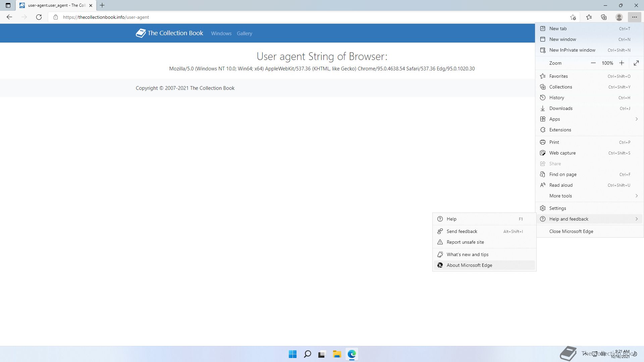Image resolution: width=644 pixels, height=362 pixels.
Task: Select Find on page
Action: click(x=589, y=174)
